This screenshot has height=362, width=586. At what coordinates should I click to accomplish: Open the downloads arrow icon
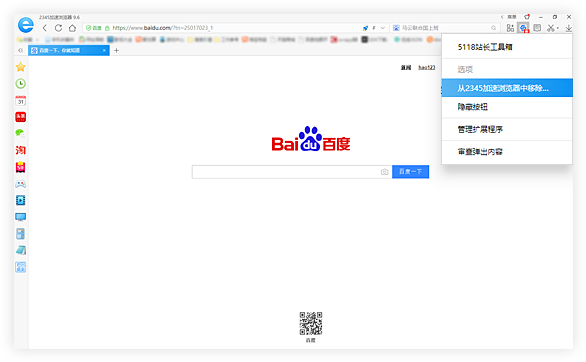pos(568,28)
